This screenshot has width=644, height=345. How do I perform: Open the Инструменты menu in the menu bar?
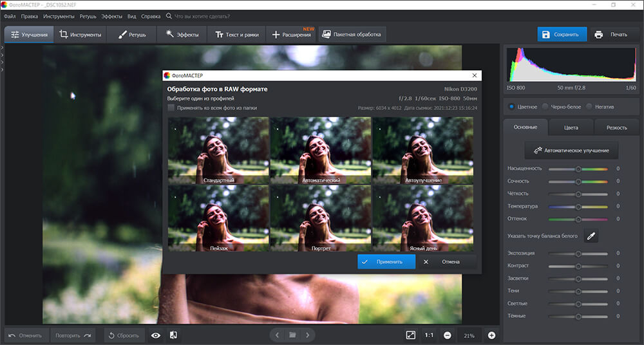click(x=59, y=17)
